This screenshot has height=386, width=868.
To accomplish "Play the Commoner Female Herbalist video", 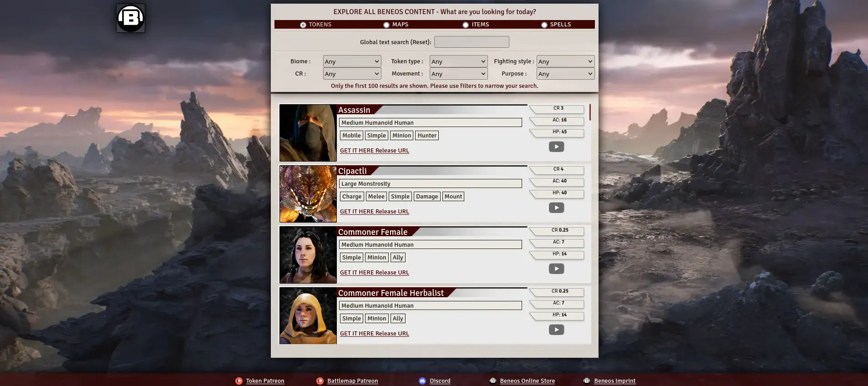I will pos(556,330).
